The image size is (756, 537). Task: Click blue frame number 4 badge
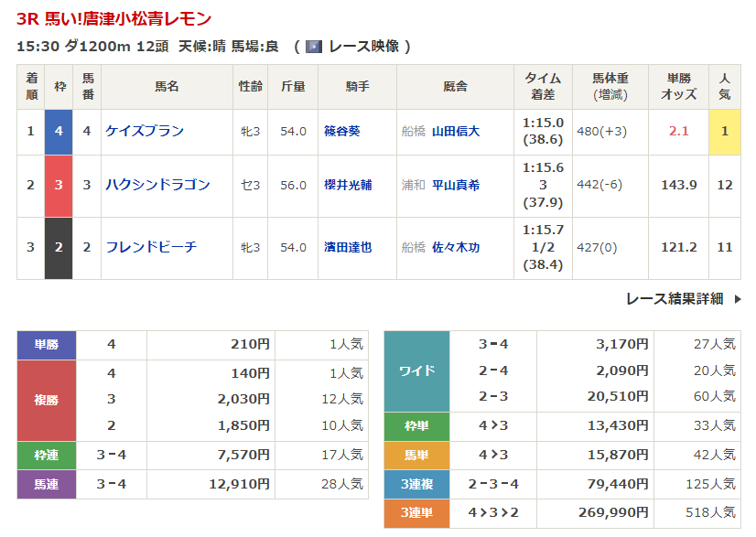pyautogui.click(x=59, y=131)
